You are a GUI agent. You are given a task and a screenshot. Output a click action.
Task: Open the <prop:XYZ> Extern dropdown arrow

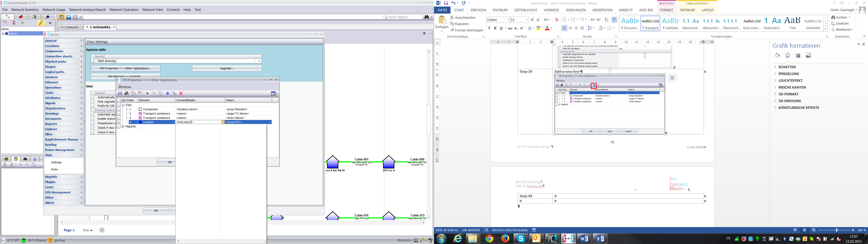coord(270,122)
